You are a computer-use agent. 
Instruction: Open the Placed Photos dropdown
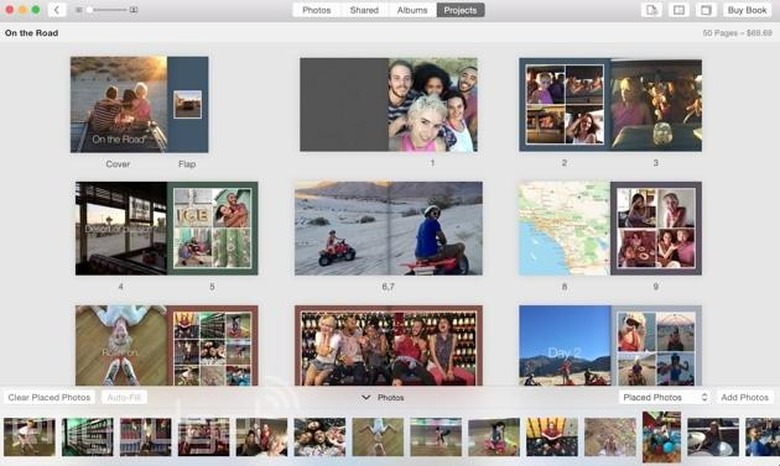coord(664,397)
